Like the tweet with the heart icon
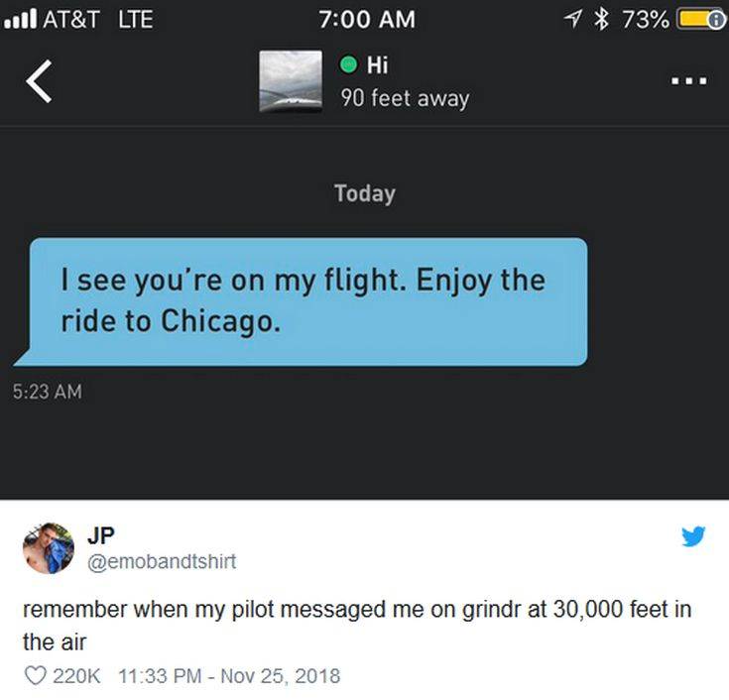Screen dimensions: 729x700 [x=34, y=676]
